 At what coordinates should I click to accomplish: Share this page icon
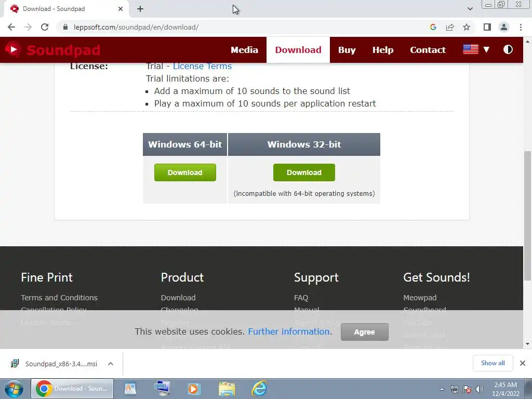click(x=450, y=27)
